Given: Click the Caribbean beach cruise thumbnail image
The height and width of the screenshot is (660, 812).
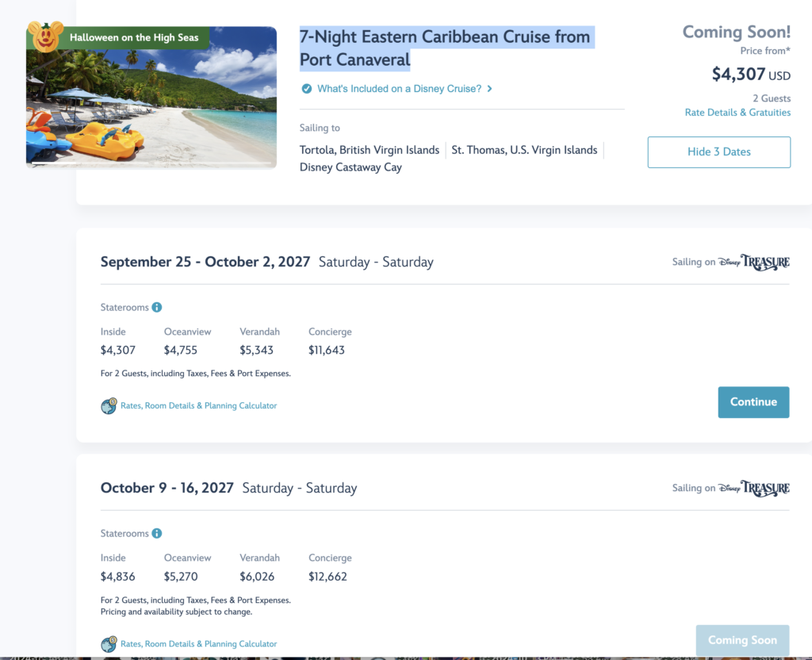Looking at the screenshot, I should pyautogui.click(x=151, y=98).
